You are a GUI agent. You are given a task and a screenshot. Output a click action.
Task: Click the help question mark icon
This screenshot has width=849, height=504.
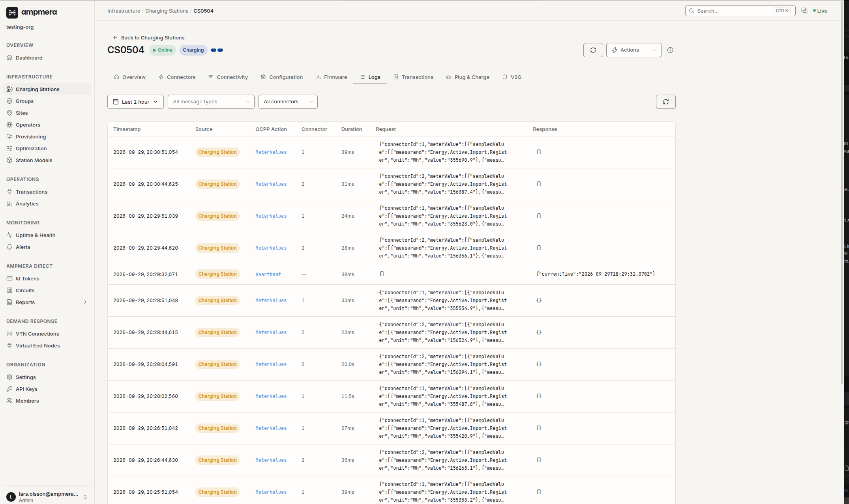(670, 50)
